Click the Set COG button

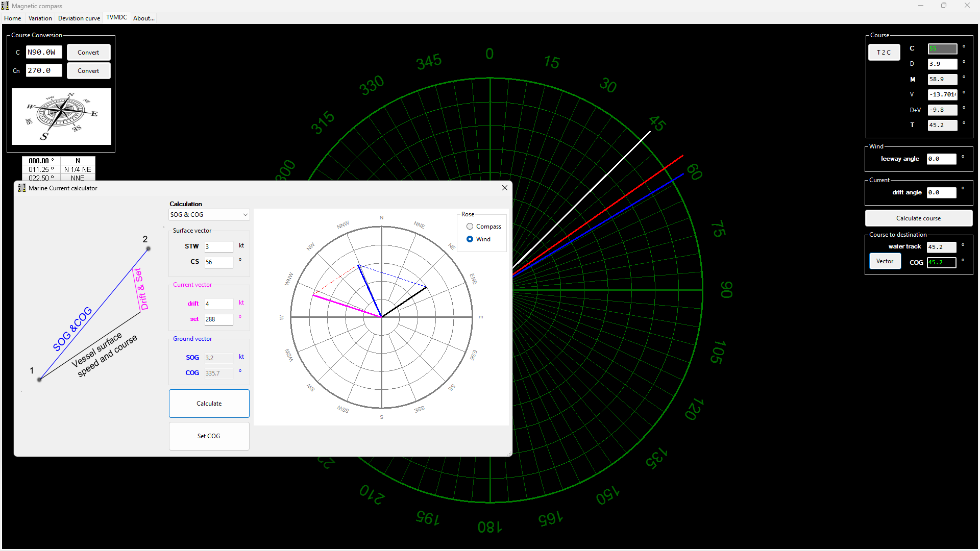pos(209,436)
